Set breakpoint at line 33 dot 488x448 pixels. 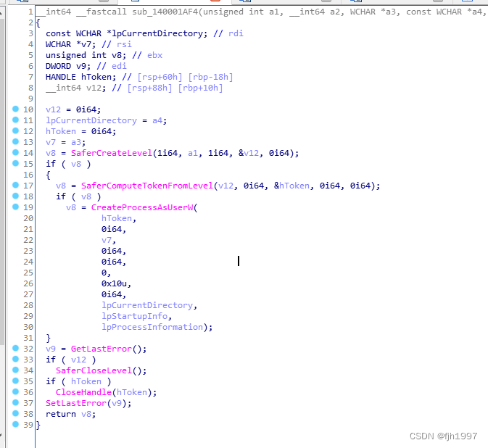(15, 359)
